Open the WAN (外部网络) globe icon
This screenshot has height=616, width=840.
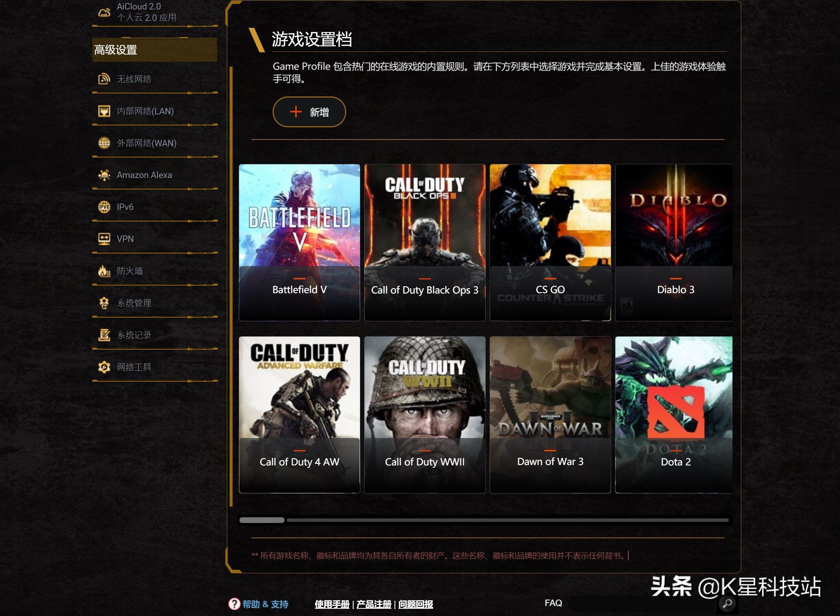104,143
